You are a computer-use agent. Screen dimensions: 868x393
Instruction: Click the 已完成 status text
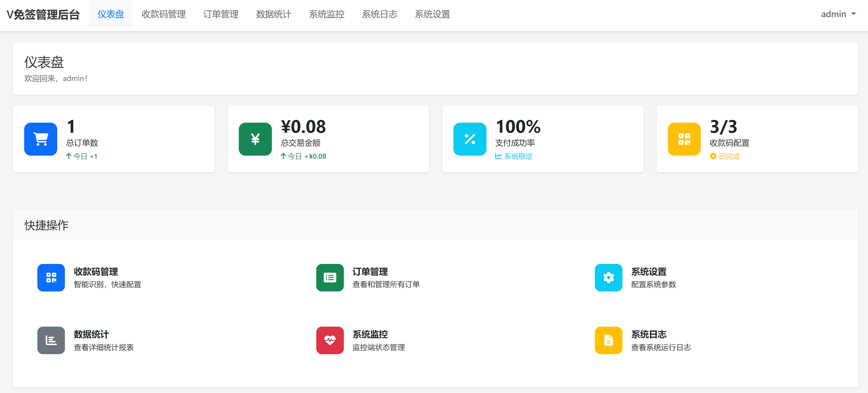point(730,156)
